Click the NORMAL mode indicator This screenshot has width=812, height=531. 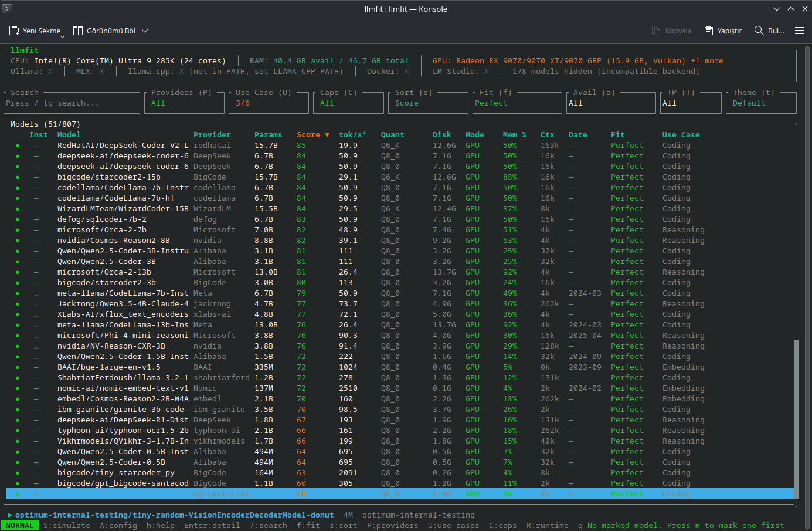click(x=20, y=526)
